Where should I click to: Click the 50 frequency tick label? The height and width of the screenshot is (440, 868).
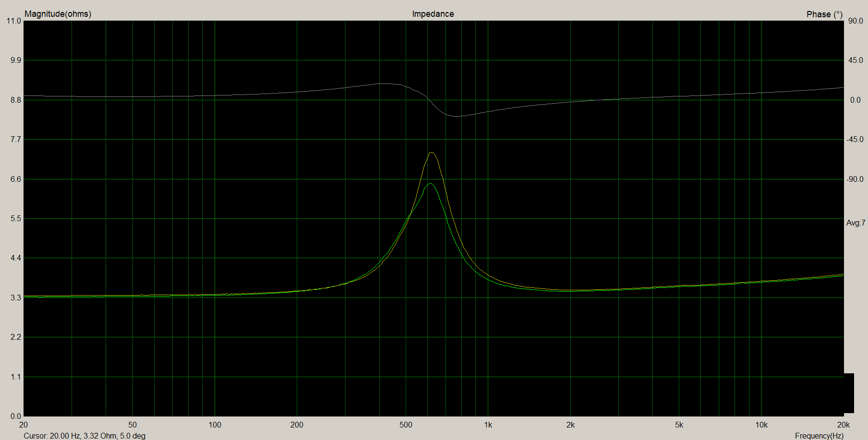point(133,425)
